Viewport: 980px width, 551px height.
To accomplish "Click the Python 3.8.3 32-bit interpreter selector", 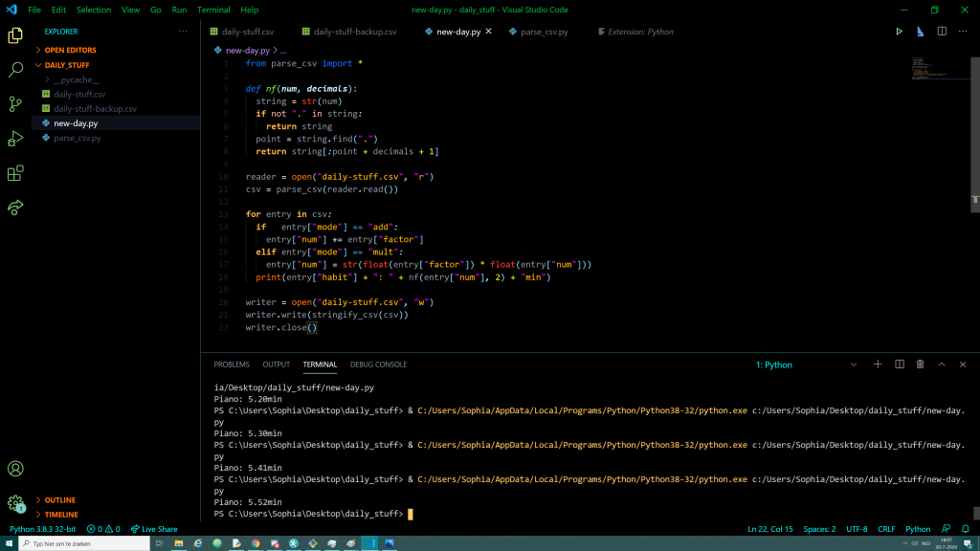I will (x=44, y=529).
